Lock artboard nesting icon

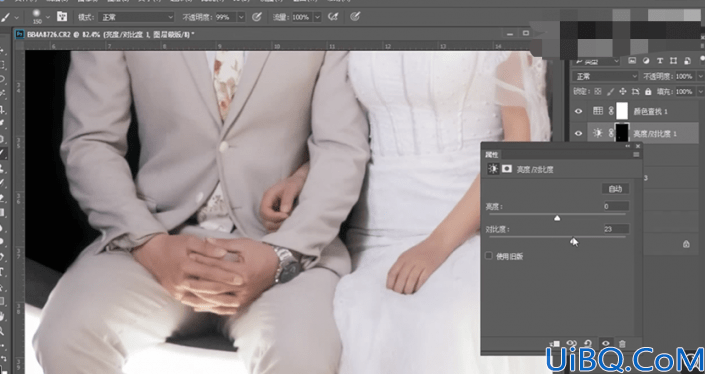(635, 91)
